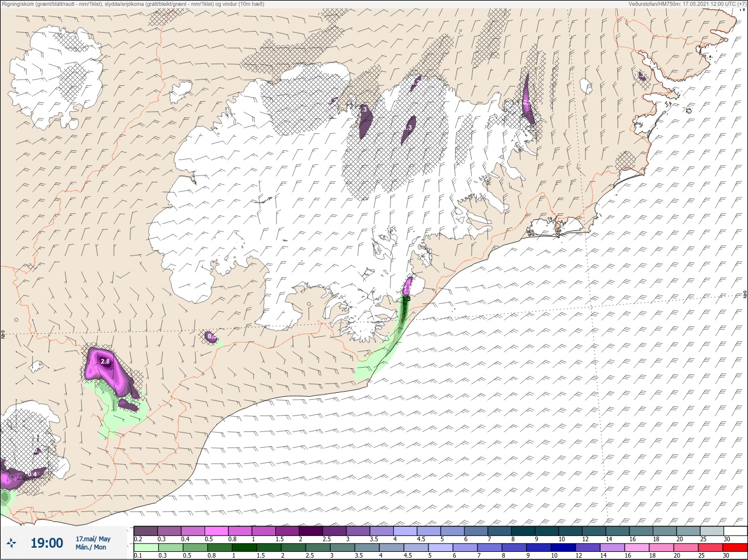Select the dark purple 2 swatch on upper scale
This screenshot has width=748, height=560.
point(311,531)
